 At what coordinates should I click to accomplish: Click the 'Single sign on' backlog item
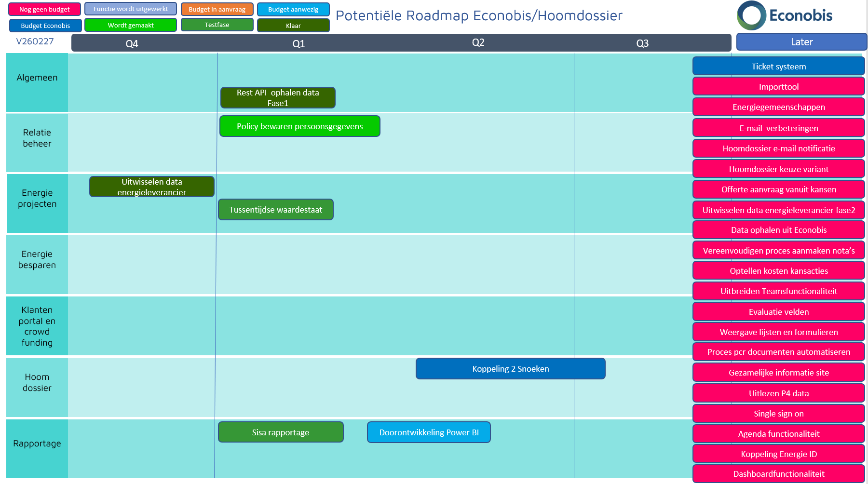(778, 414)
